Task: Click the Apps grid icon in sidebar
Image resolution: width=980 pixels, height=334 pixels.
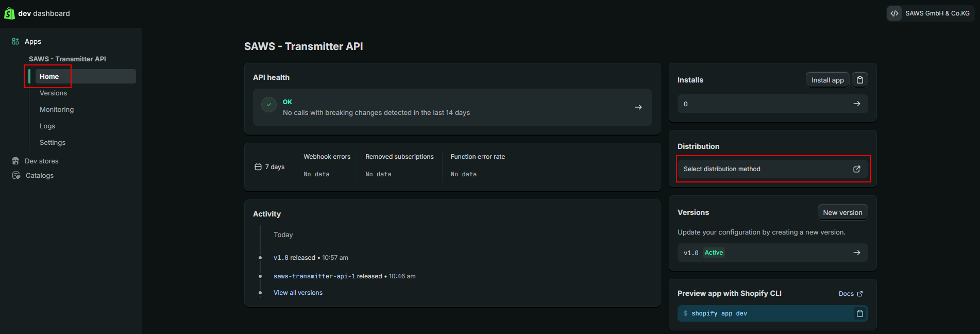Action: (15, 41)
